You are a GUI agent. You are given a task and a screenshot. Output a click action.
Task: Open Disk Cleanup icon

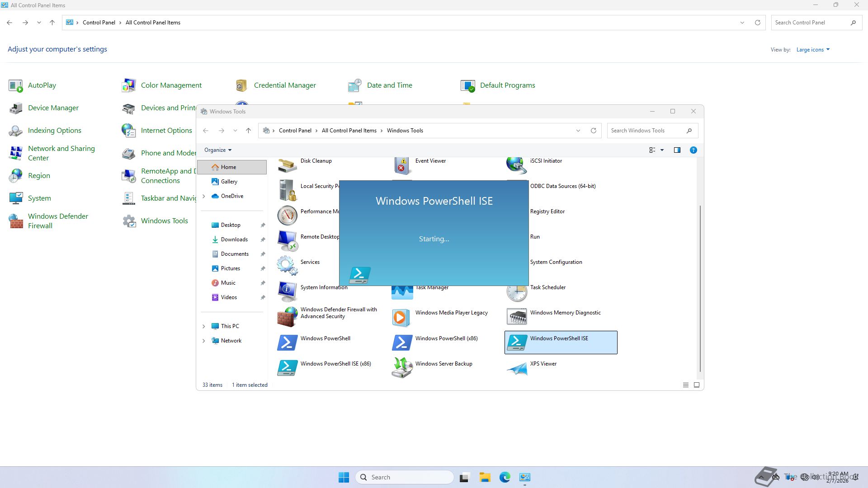(287, 165)
